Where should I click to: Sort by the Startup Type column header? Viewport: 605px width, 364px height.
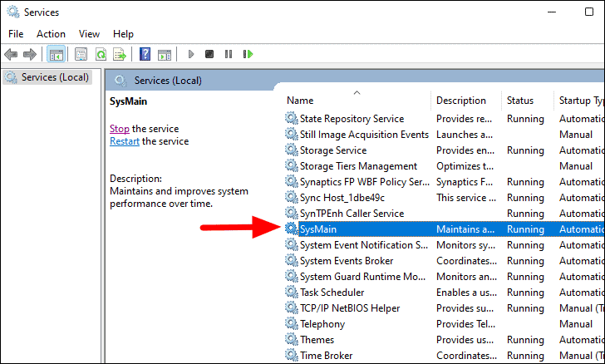[x=581, y=101]
